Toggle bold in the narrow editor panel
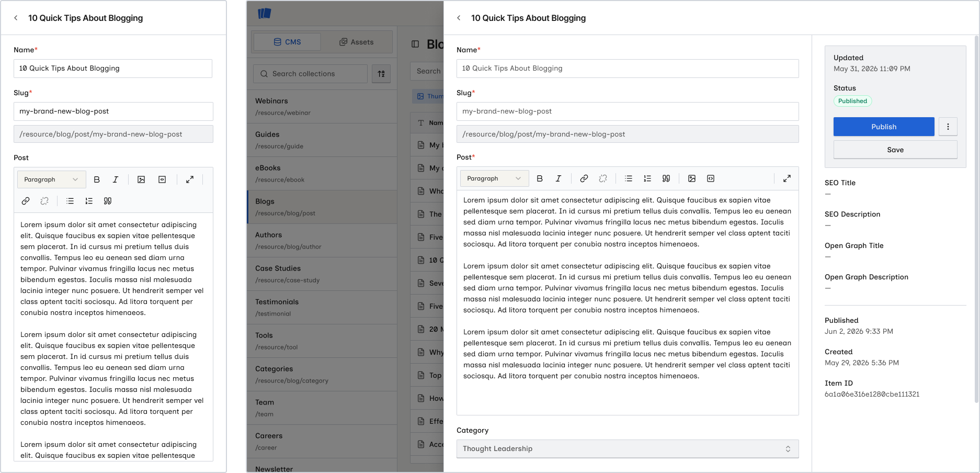 click(97, 179)
